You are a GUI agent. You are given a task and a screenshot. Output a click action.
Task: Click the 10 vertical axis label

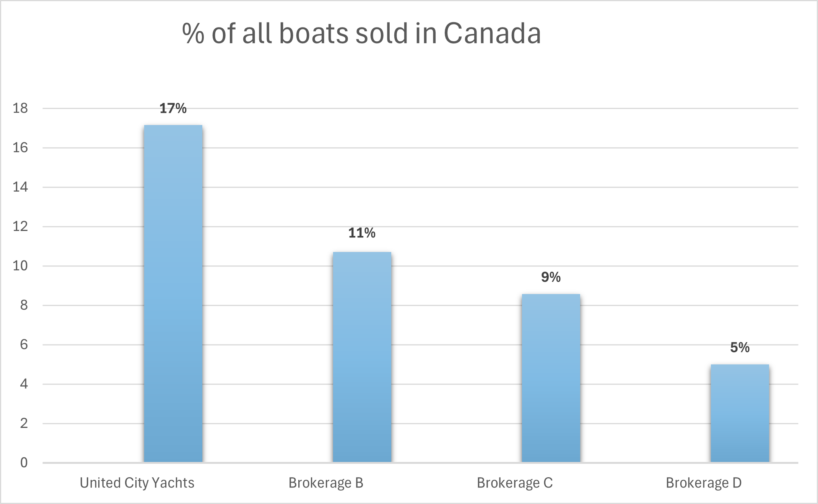click(20, 266)
